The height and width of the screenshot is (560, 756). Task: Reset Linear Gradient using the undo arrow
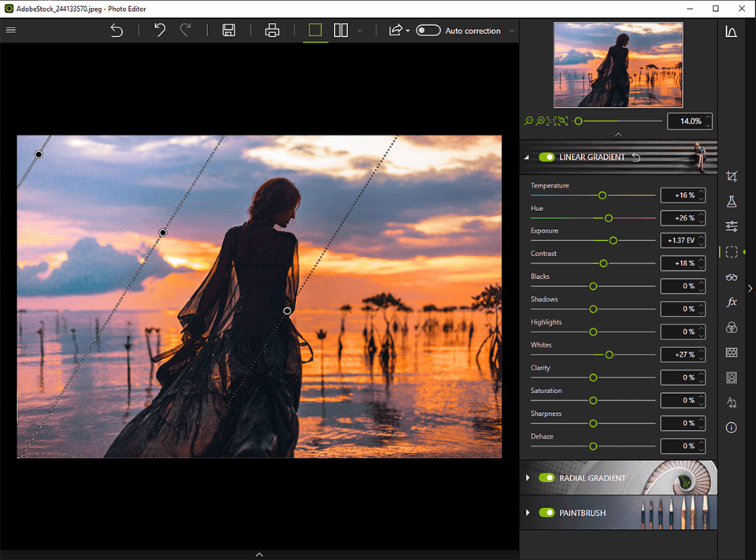[636, 157]
